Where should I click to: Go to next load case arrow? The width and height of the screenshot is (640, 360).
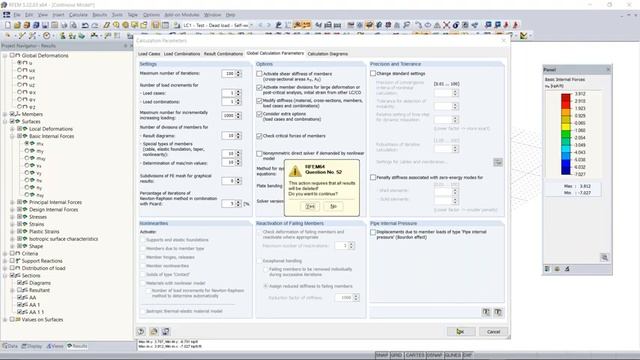point(269,25)
